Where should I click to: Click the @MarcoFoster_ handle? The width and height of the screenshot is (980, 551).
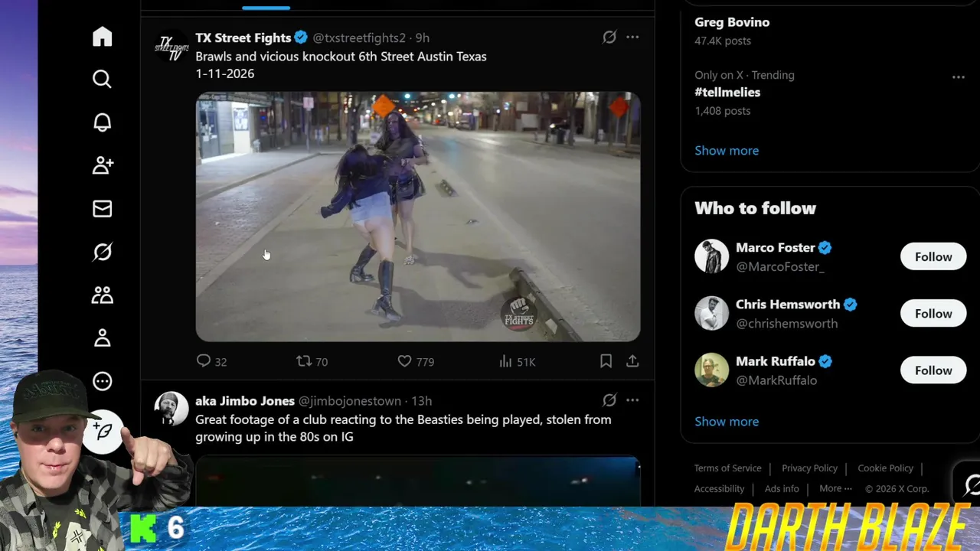780,267
